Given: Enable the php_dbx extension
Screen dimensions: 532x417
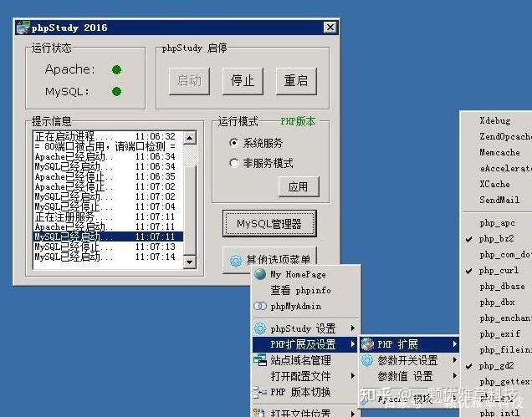Looking at the screenshot, I should 496,303.
